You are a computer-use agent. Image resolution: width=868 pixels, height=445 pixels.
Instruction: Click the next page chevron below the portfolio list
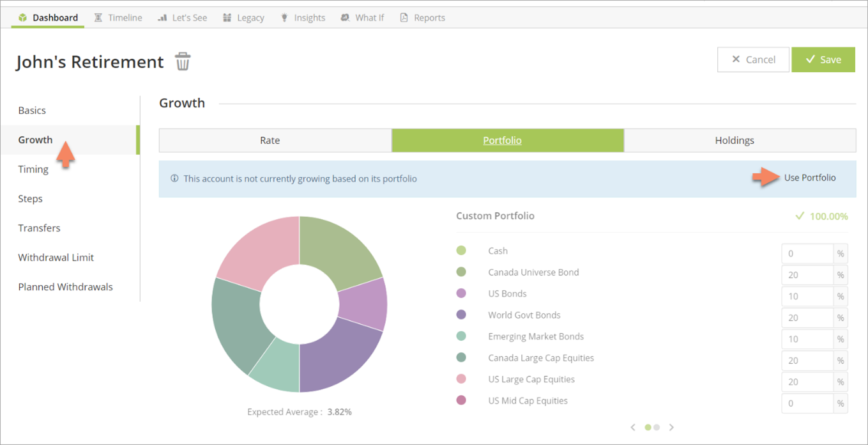pos(671,427)
